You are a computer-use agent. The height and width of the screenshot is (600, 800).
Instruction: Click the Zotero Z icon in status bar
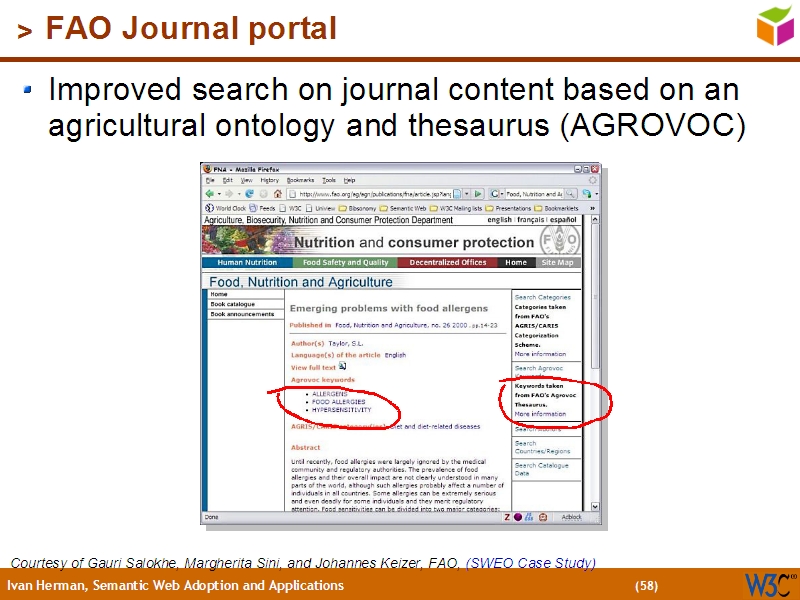point(507,517)
